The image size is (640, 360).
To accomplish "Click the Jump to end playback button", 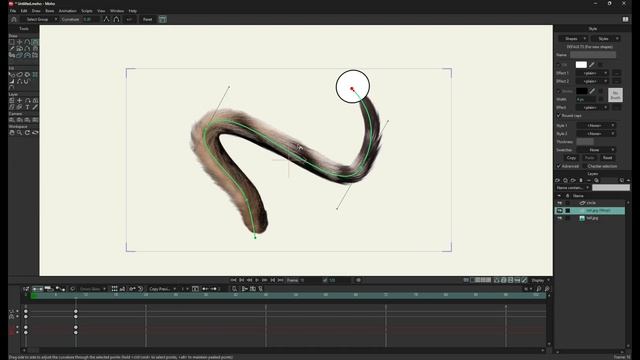I will (x=280, y=280).
